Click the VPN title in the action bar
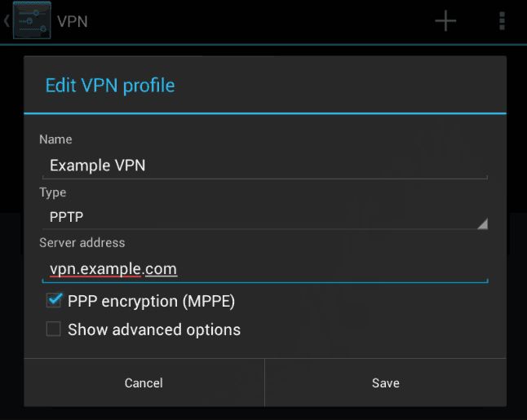527x420 pixels. click(x=73, y=21)
